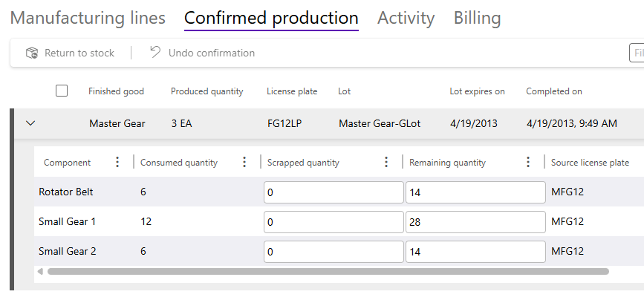Switch to Manufacturing lines tab

click(x=88, y=18)
